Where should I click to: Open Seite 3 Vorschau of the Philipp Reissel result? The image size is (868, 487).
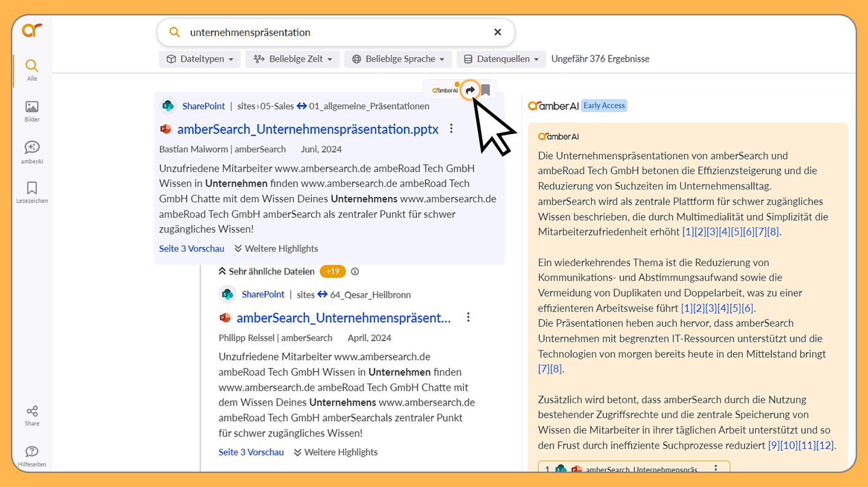click(251, 452)
